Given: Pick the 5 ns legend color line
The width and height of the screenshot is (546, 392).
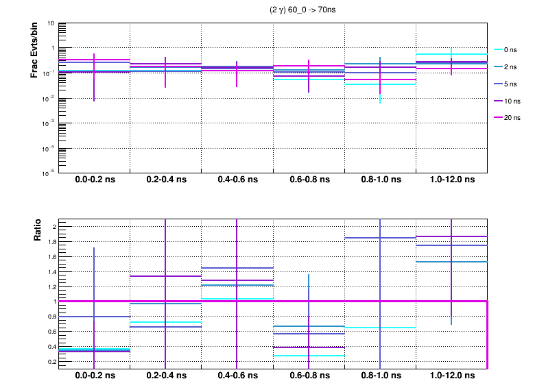Looking at the screenshot, I should pyautogui.click(x=499, y=84).
